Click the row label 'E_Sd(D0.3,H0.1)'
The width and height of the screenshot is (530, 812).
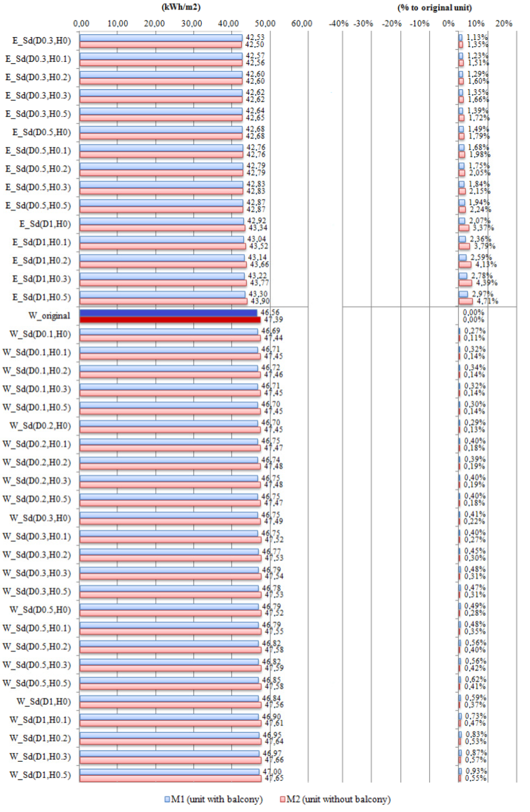pyautogui.click(x=38, y=59)
